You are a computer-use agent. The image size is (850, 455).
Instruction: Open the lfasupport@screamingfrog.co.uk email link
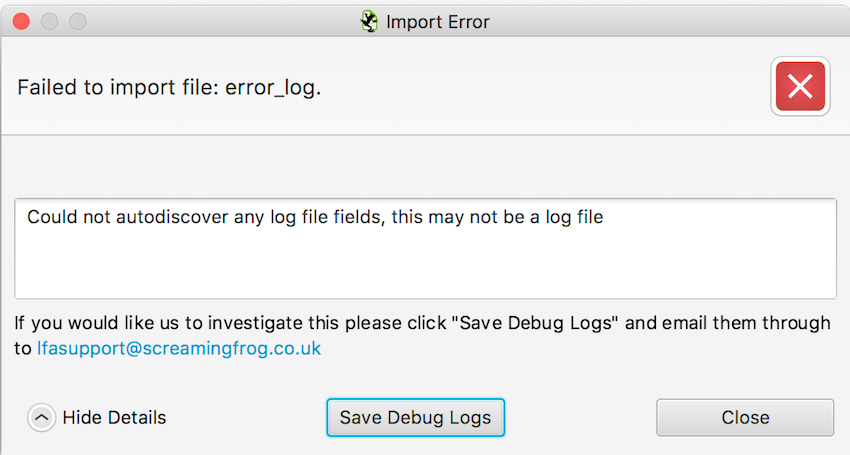coord(178,349)
